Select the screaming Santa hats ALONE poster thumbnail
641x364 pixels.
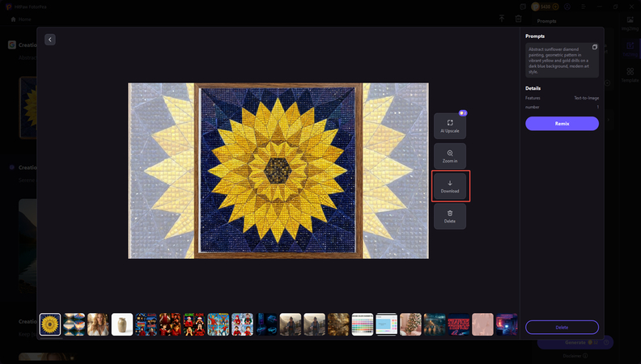click(194, 324)
